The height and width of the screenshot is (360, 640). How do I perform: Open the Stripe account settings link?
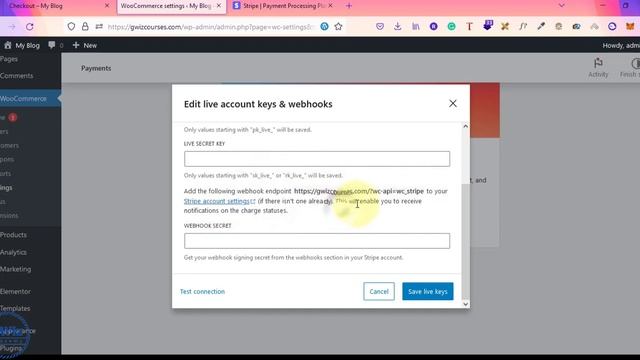(x=219, y=201)
